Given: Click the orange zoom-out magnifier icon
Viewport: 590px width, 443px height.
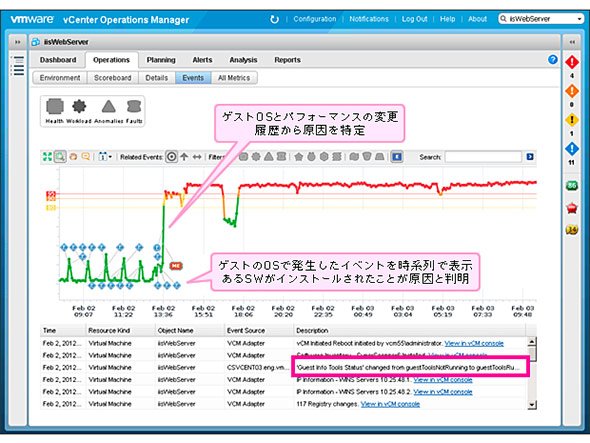Looking at the screenshot, I should (x=86, y=157).
